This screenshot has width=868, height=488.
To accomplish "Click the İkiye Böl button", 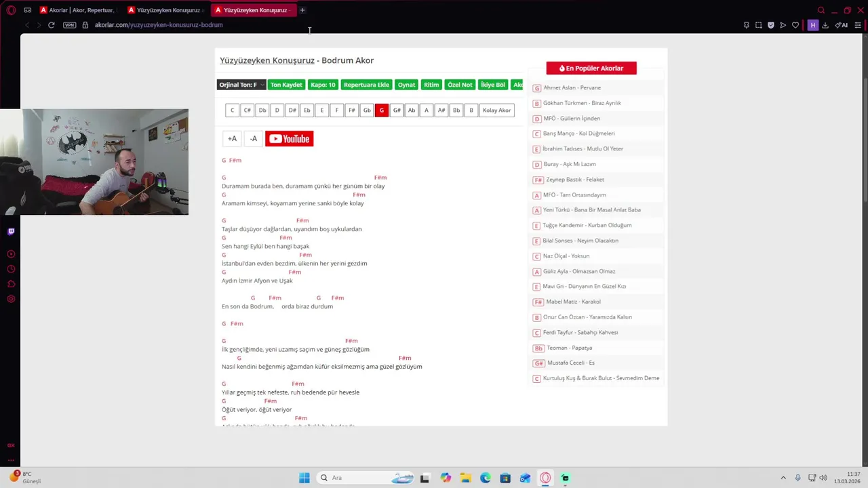I will click(x=493, y=85).
